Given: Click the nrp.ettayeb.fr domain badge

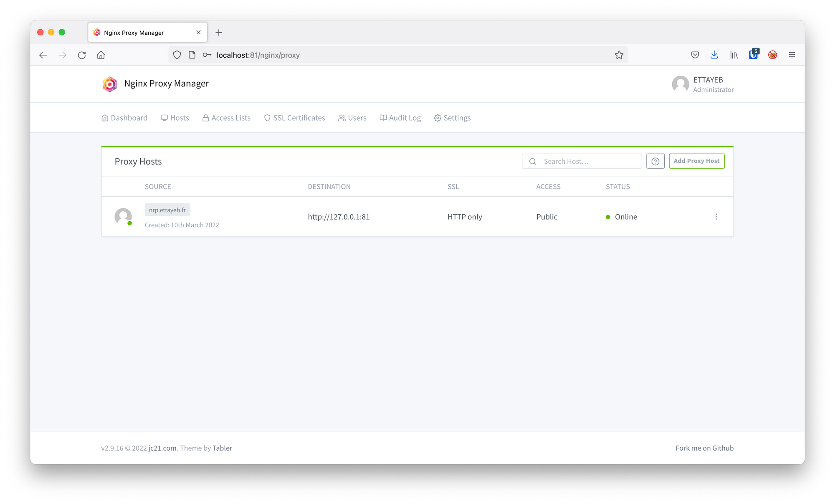Looking at the screenshot, I should point(167,210).
